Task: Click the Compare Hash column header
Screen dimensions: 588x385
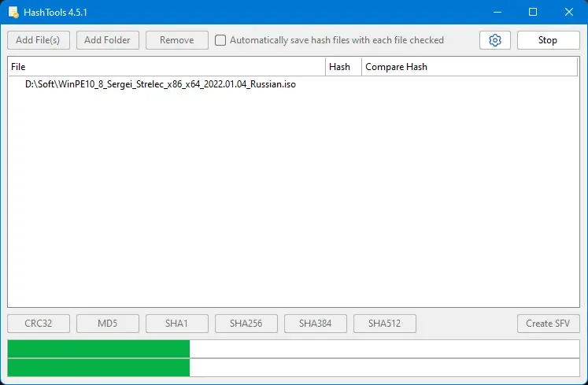Action: [469, 67]
